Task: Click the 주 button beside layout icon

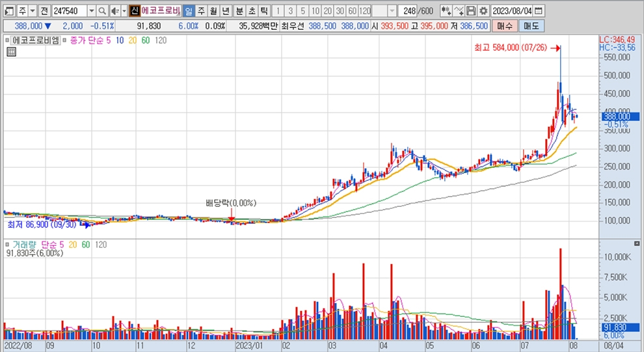Action: tap(21, 10)
